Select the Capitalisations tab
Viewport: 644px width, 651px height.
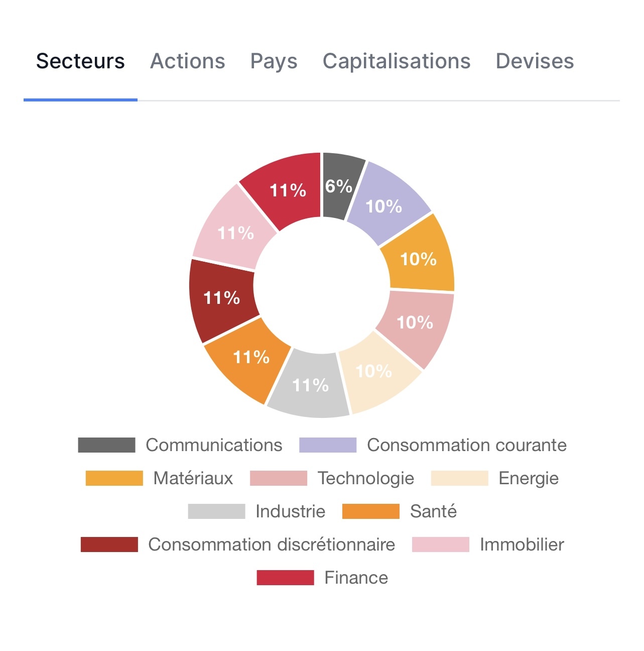click(396, 61)
